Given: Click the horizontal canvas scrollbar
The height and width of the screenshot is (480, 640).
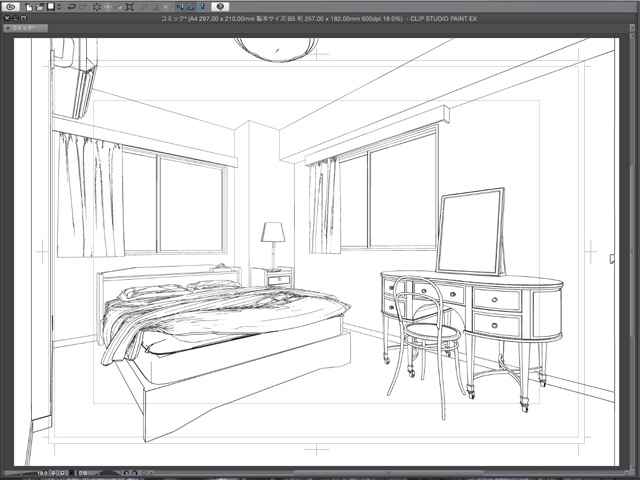Looking at the screenshot, I should [x=388, y=473].
